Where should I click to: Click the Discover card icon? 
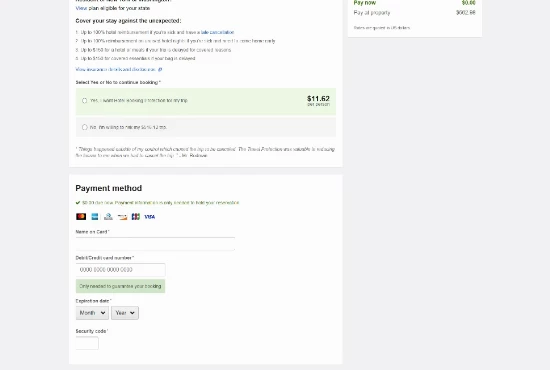click(122, 217)
